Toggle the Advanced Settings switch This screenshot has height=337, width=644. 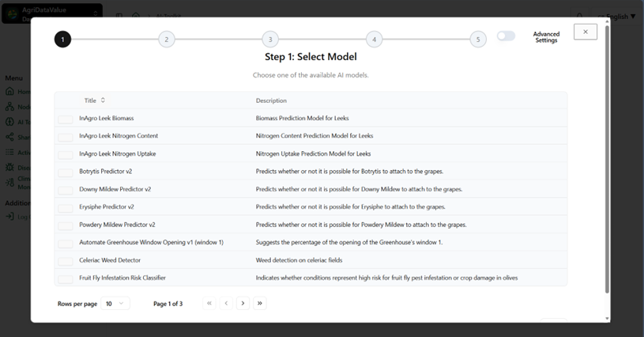click(506, 36)
